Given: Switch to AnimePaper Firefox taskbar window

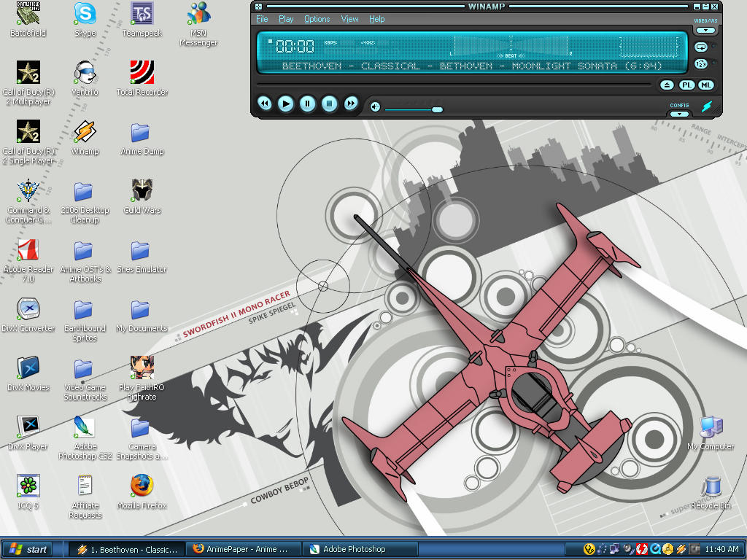Looking at the screenshot, I should [x=243, y=550].
